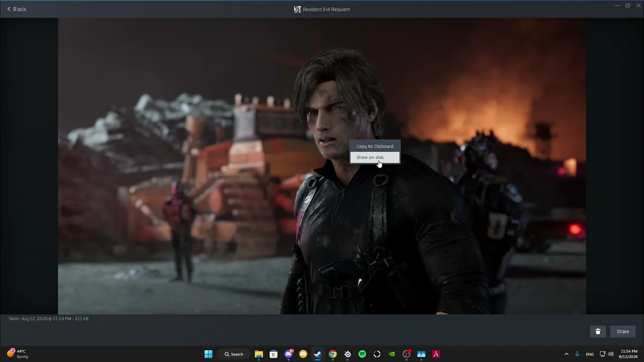Image resolution: width=644 pixels, height=362 pixels.
Task: Open the yellow Discord Canary taskbar icon
Action: [303, 354]
